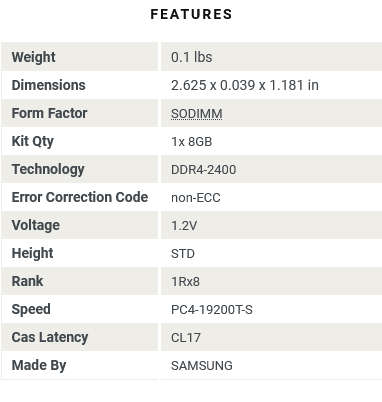The height and width of the screenshot is (402, 382).
Task: Select the Kit Qty label
Action: (x=33, y=141)
